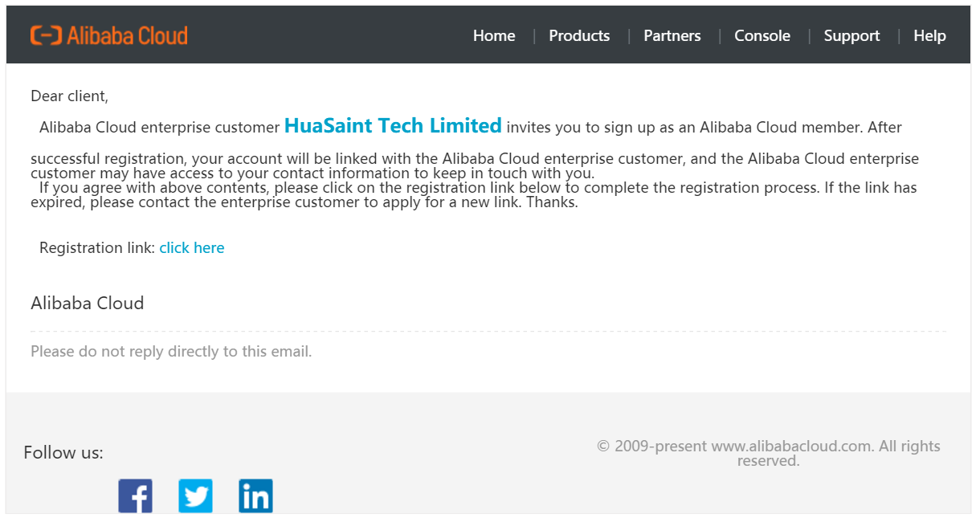The height and width of the screenshot is (518, 980).
Task: Open the Facebook social icon
Action: 135,496
